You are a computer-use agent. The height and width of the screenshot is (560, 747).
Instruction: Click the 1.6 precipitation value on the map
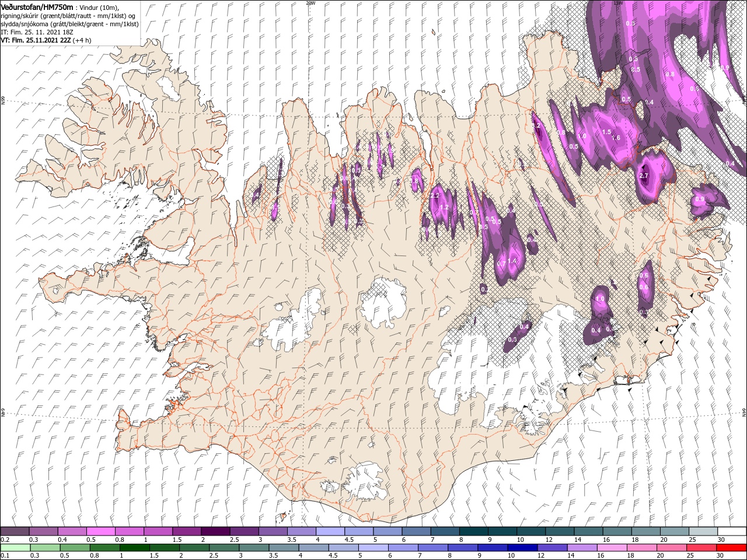coord(615,138)
